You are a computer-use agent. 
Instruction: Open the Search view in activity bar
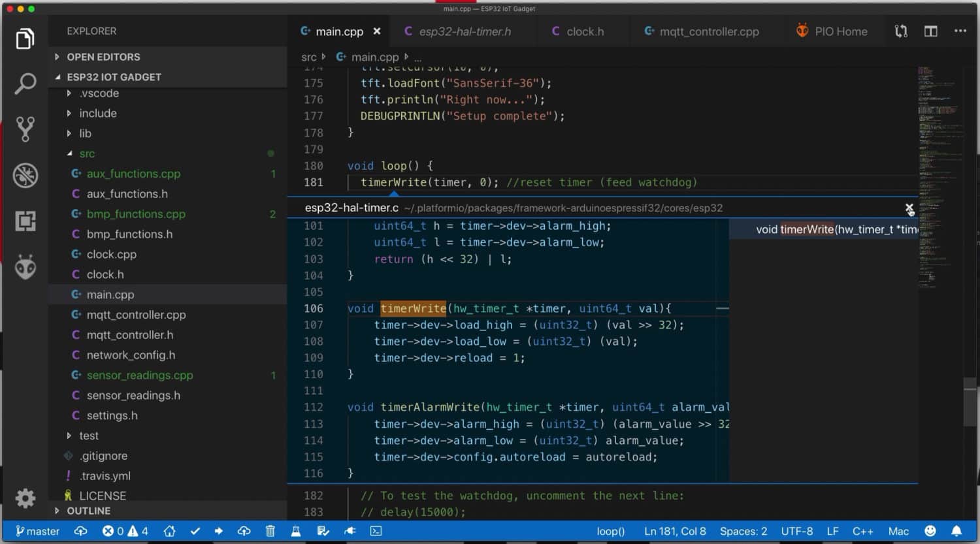tap(25, 84)
